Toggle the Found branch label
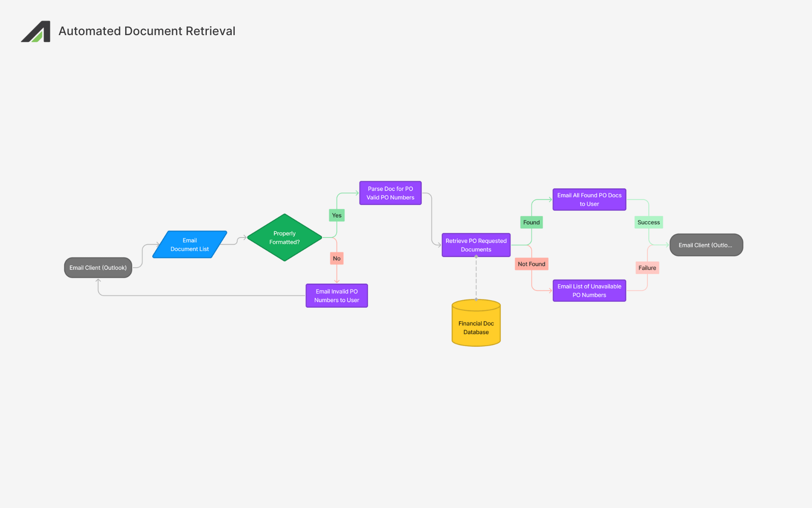 click(531, 222)
